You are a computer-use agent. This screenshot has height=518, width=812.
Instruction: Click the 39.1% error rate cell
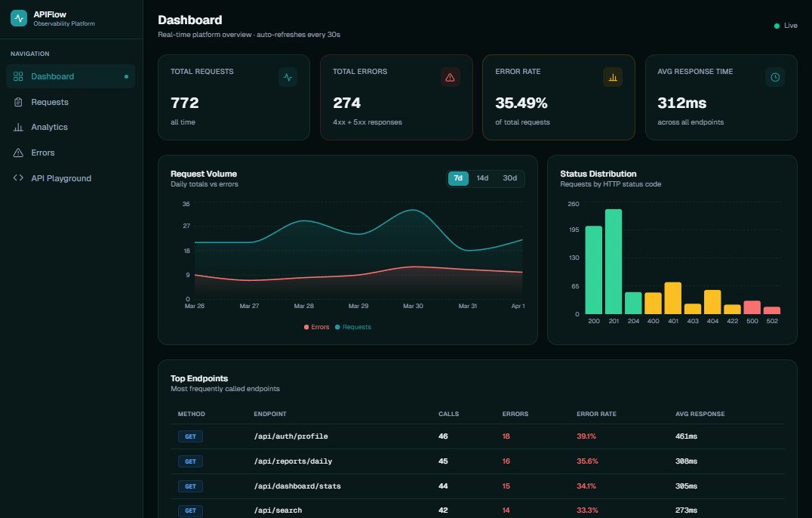[586, 436]
